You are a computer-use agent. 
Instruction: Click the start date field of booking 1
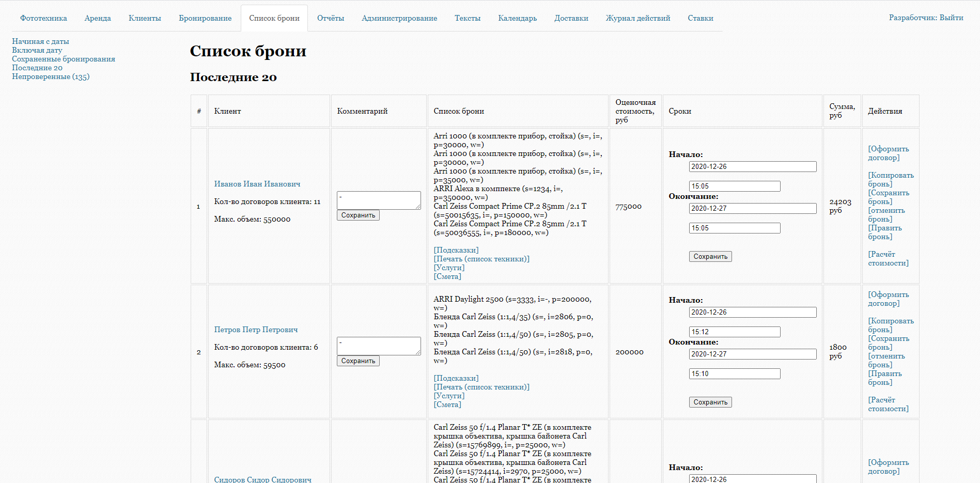tap(753, 166)
